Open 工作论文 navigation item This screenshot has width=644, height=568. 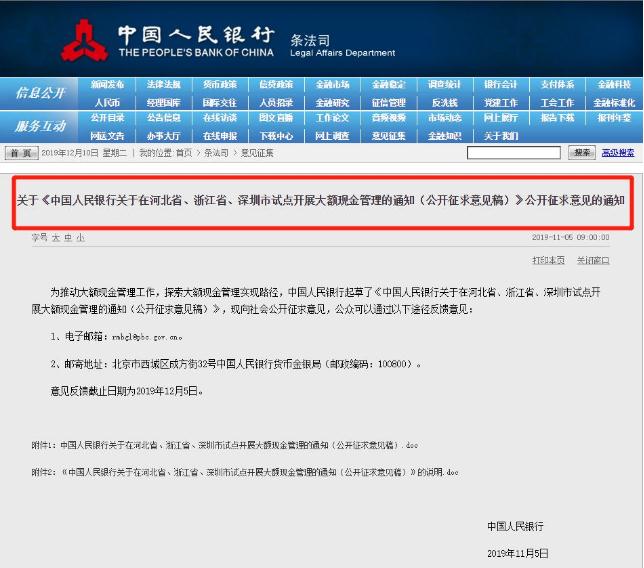tap(332, 118)
